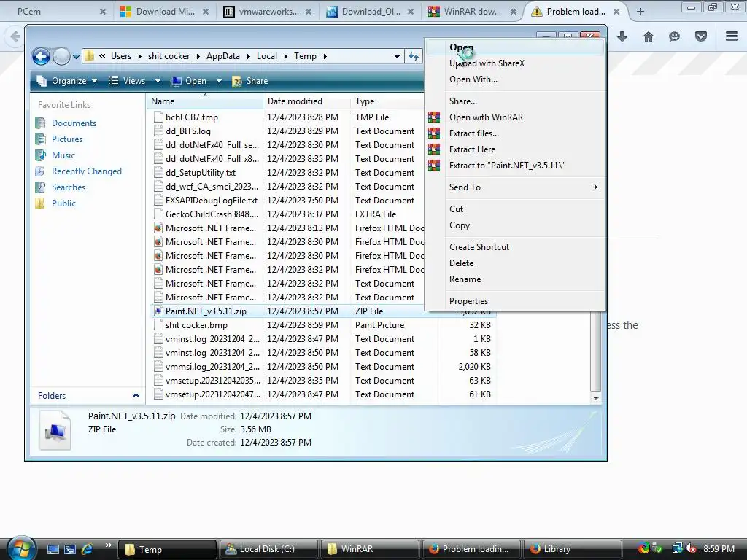The width and height of the screenshot is (747, 560).
Task: Click the Views toolbar icon
Action: click(113, 81)
